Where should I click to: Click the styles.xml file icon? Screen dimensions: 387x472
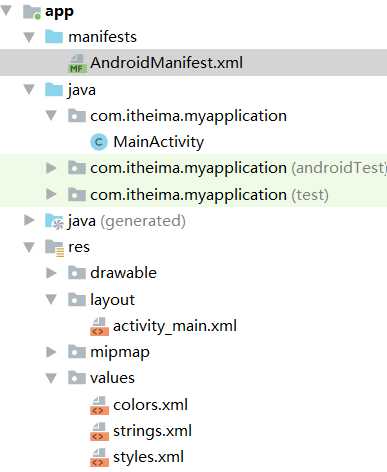pos(99,458)
